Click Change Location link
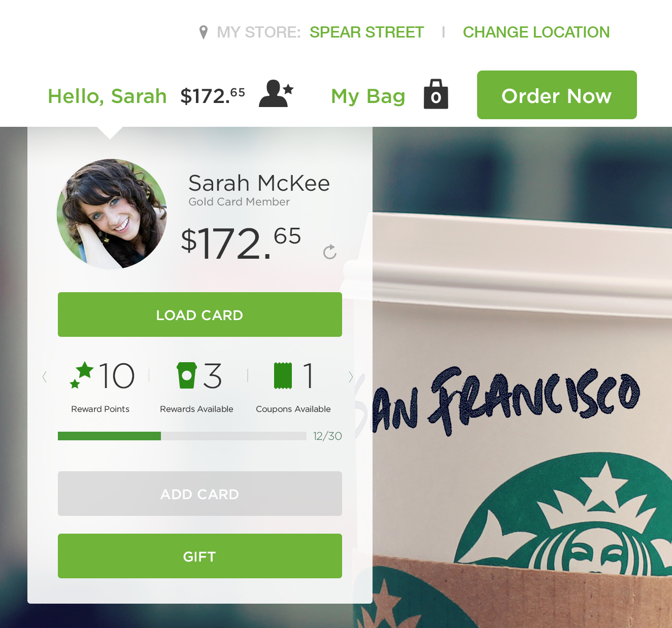Image resolution: width=672 pixels, height=628 pixels. 536,32
